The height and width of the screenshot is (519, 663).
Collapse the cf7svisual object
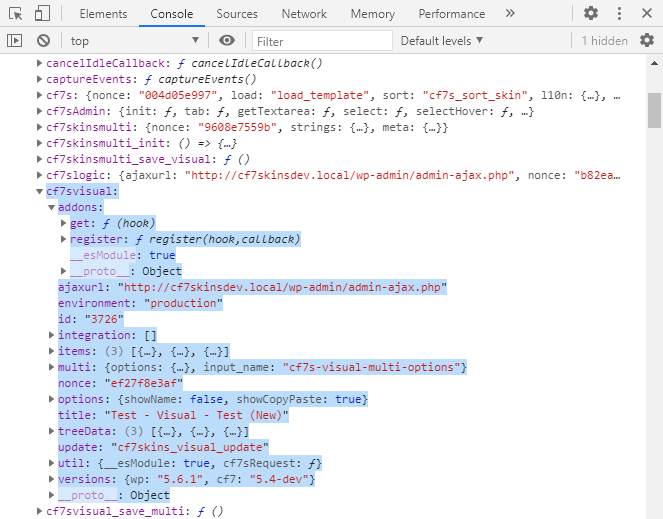click(x=40, y=191)
